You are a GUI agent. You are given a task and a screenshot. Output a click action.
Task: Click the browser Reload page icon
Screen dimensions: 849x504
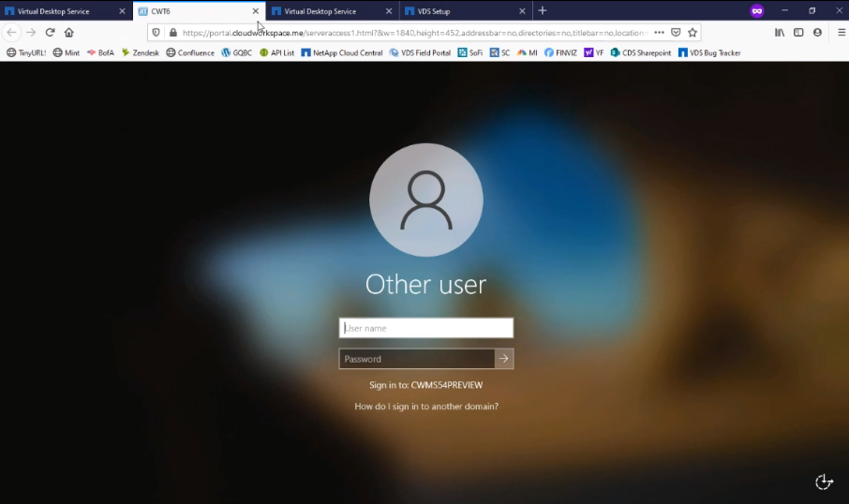click(x=50, y=32)
